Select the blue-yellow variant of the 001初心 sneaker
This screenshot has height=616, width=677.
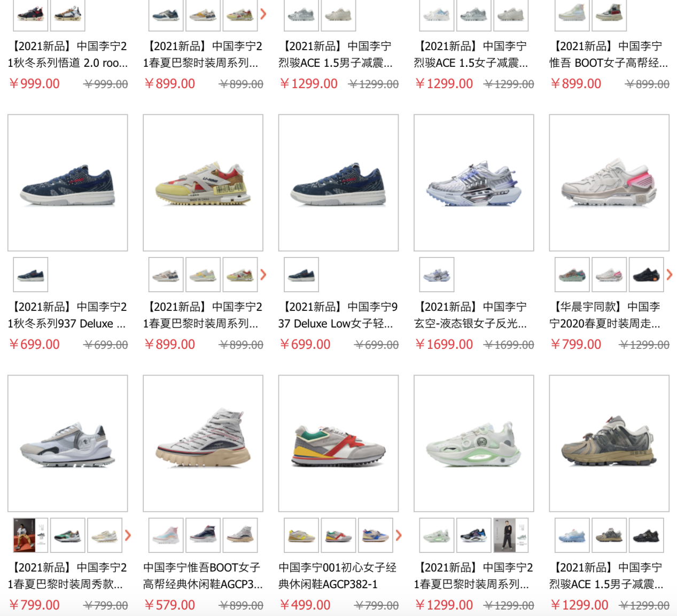[x=376, y=535]
